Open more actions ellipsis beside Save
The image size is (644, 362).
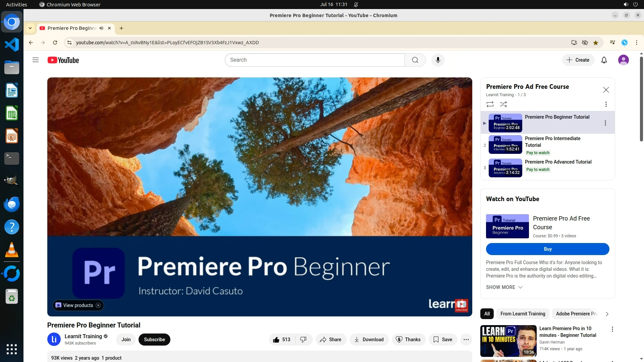click(466, 340)
